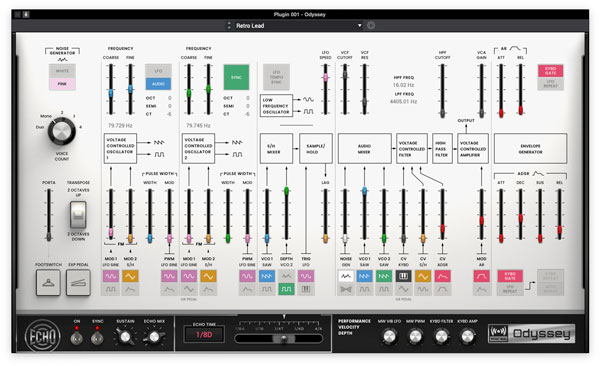
Task: Open the settings gear next to preset name
Action: pos(371,26)
